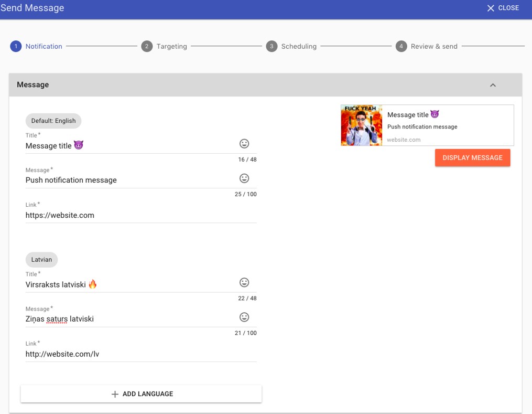This screenshot has width=532, height=414.
Task: Click preview text 'Push notification message'
Action: click(x=422, y=126)
